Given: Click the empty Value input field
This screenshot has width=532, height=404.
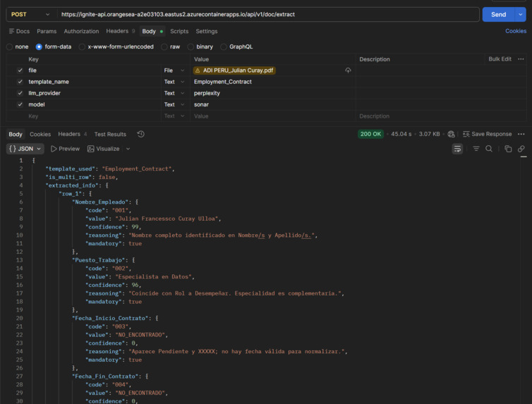Looking at the screenshot, I should [272, 116].
